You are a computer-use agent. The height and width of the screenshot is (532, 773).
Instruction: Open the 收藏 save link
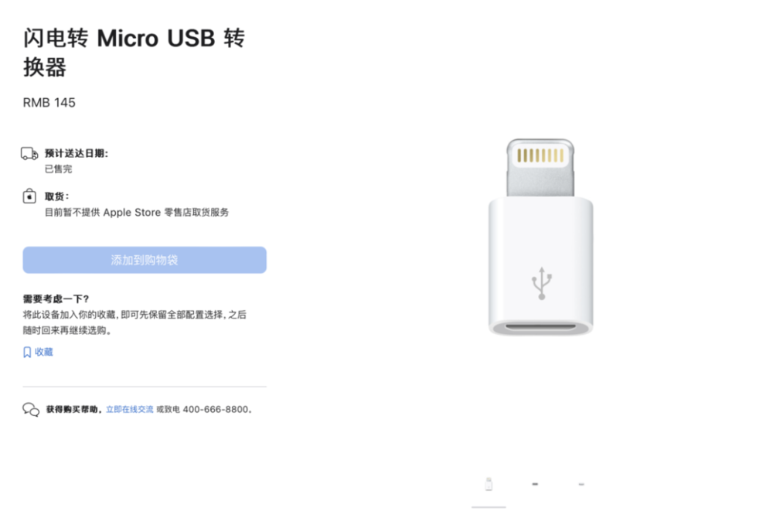click(x=44, y=352)
